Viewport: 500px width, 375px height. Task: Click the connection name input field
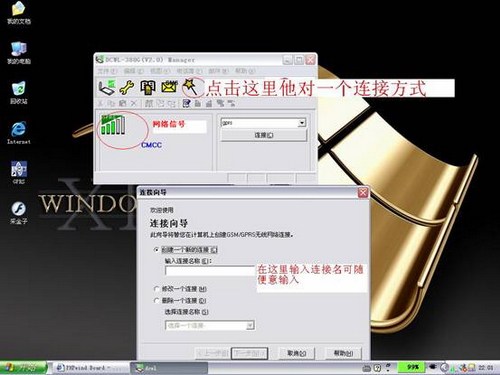click(210, 271)
